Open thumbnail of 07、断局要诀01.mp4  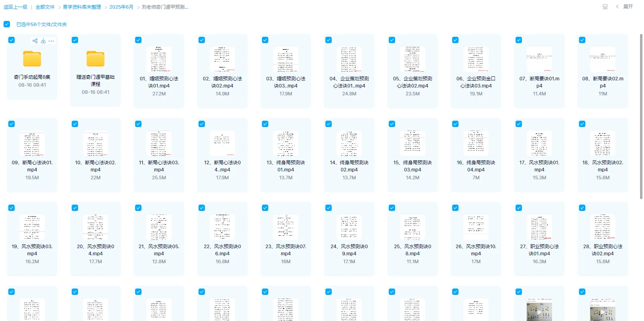[x=539, y=60]
